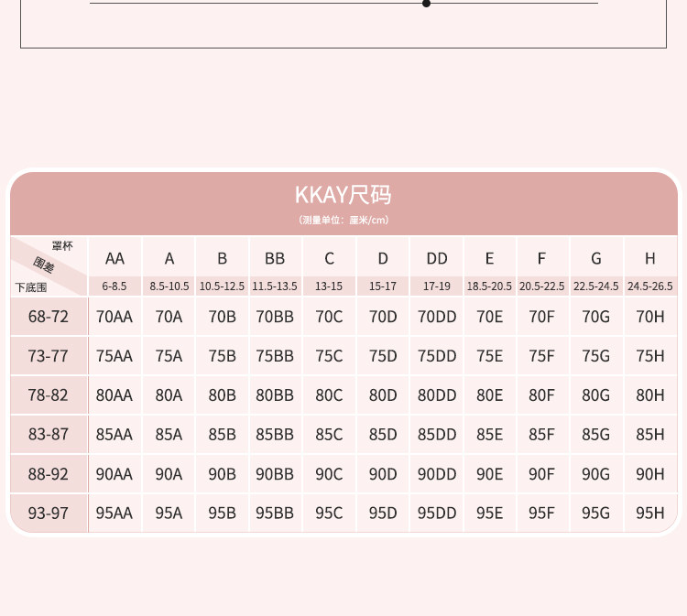Click the 88-92 underbust row label
Viewport: 687px width, 616px height.
click(49, 474)
